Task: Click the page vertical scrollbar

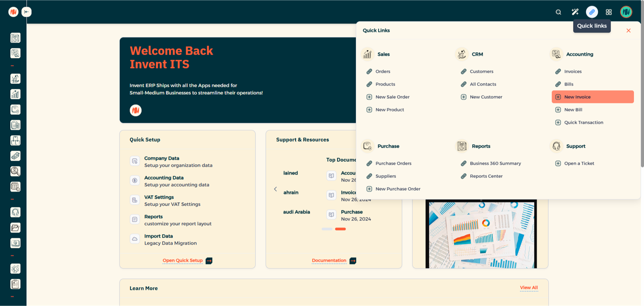Action: (642, 95)
